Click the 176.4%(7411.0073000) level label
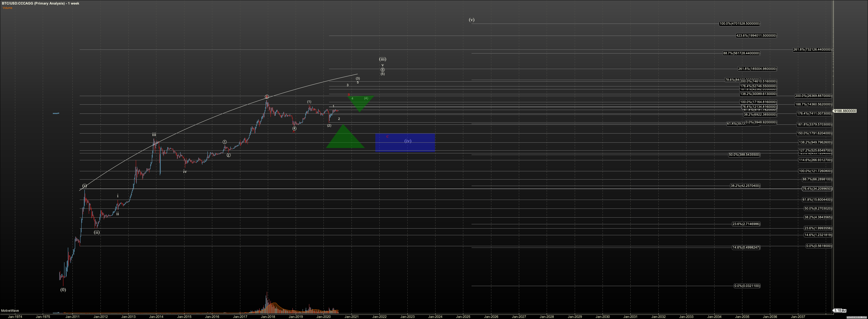Image resolution: width=868 pixels, height=319 pixels. click(x=815, y=114)
